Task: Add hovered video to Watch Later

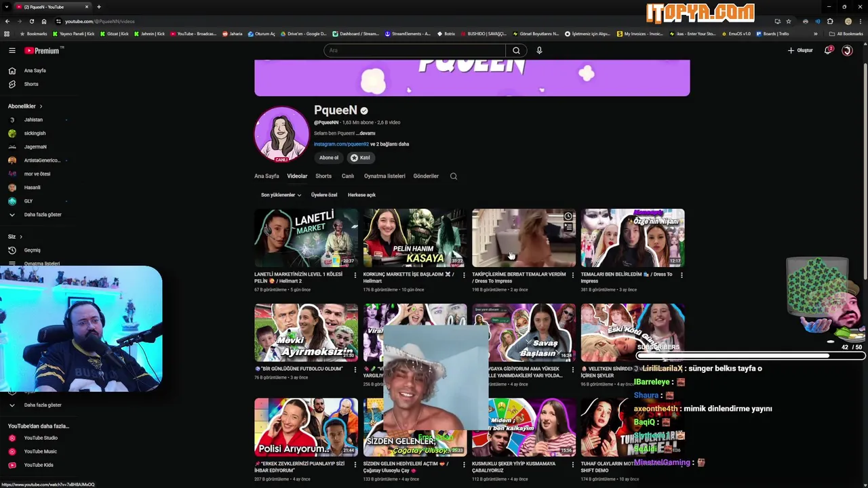Action: click(x=568, y=217)
